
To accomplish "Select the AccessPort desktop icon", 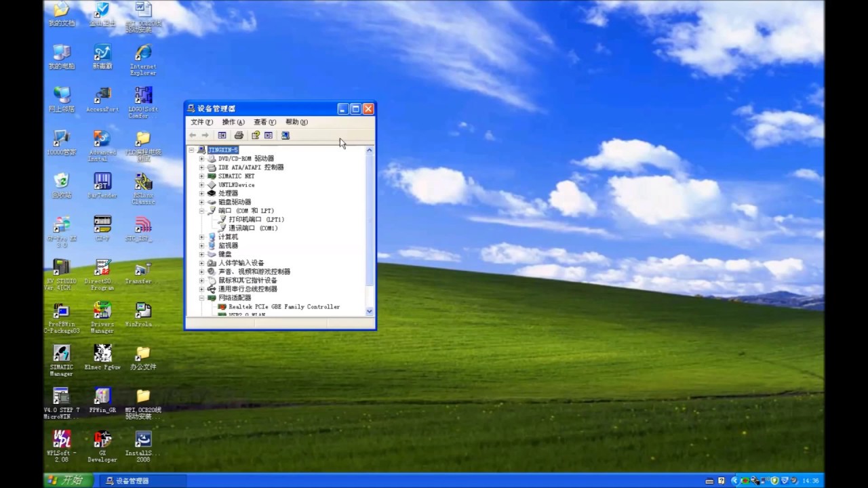I will [x=102, y=100].
